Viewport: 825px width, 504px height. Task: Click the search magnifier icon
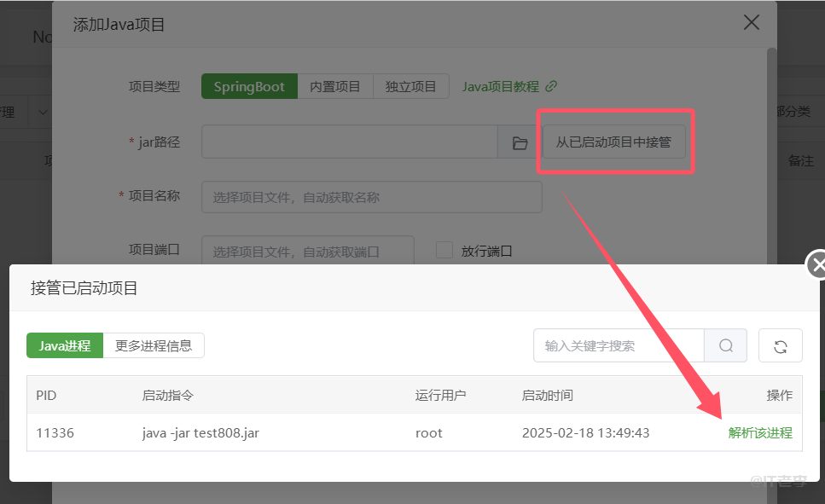coord(724,345)
